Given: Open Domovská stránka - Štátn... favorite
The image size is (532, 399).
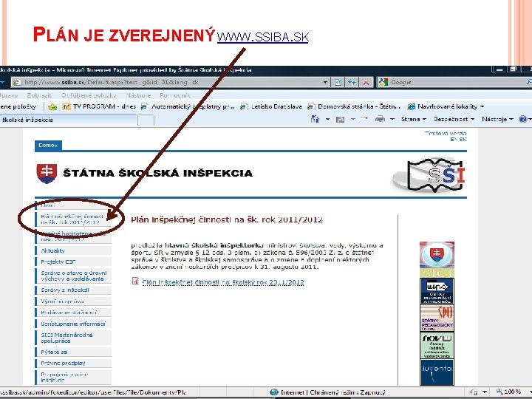Looking at the screenshot, I should point(354,106).
